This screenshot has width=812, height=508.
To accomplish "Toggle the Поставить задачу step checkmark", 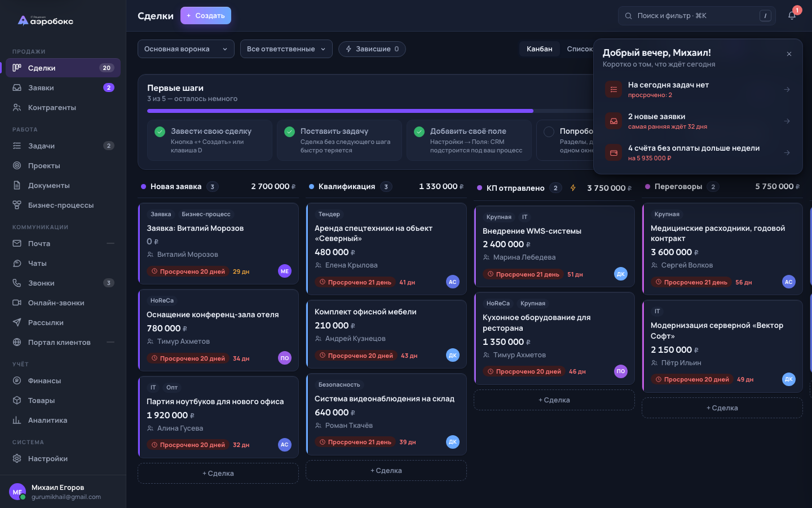I will [289, 132].
